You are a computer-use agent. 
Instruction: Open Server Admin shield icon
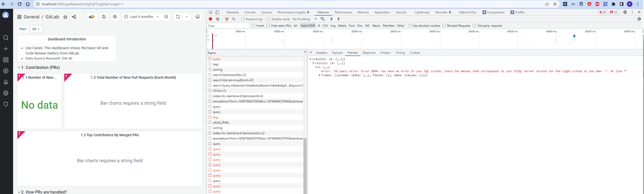click(6, 104)
